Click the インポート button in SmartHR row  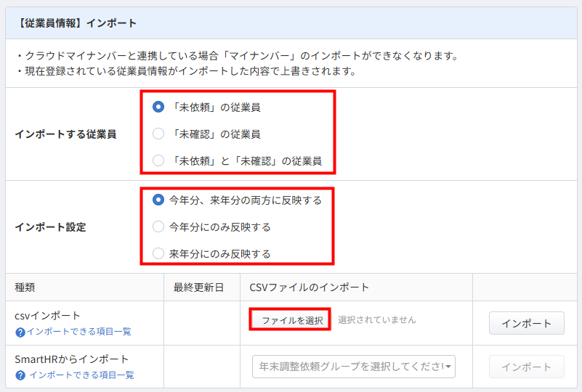526,367
